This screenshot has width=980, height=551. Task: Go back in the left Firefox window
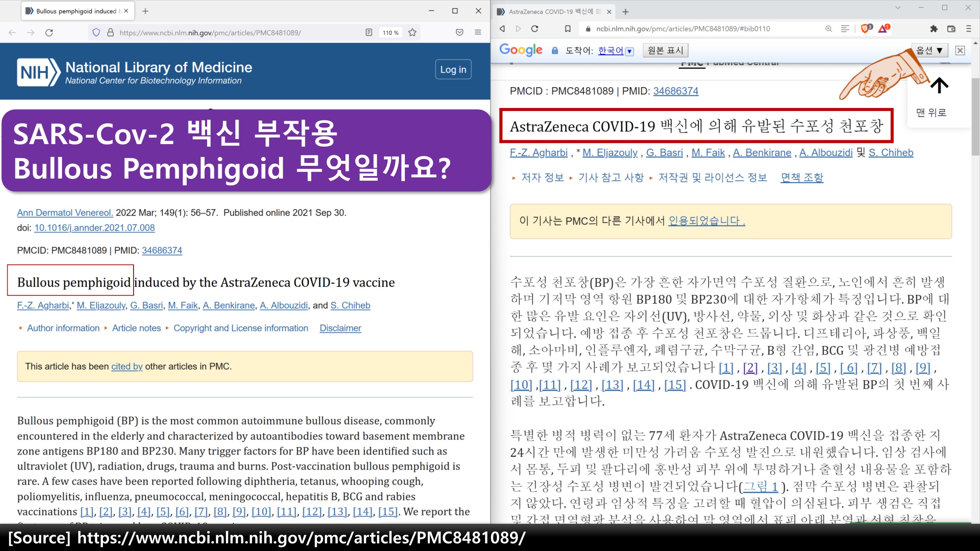(12, 33)
